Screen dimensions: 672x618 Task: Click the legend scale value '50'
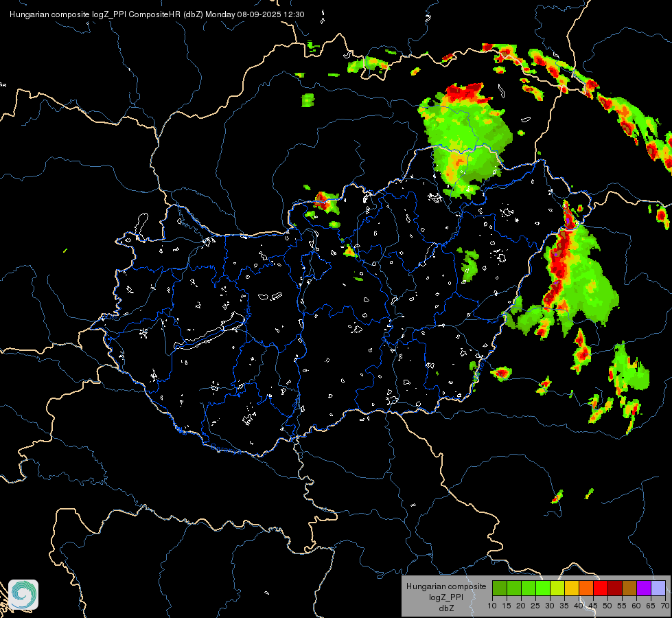[607, 606]
